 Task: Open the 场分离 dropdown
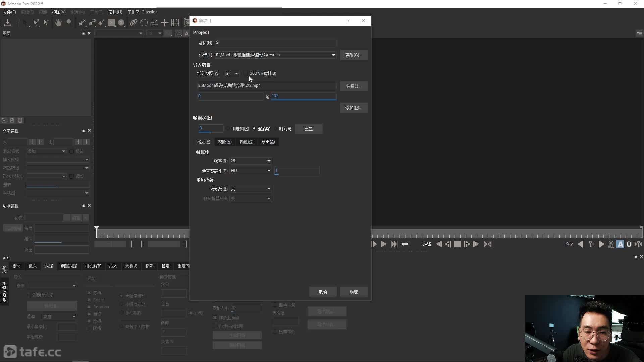[x=251, y=189]
